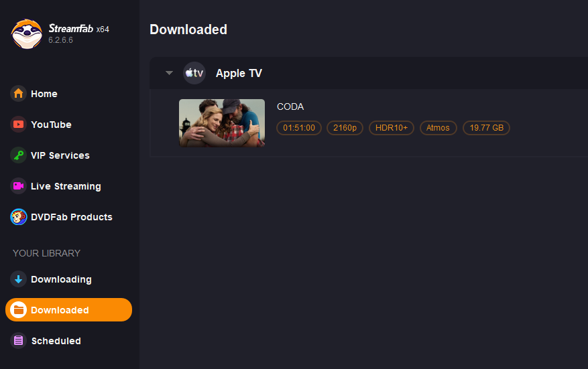Click the HDR10+ badge
The height and width of the screenshot is (369, 588).
tap(392, 127)
